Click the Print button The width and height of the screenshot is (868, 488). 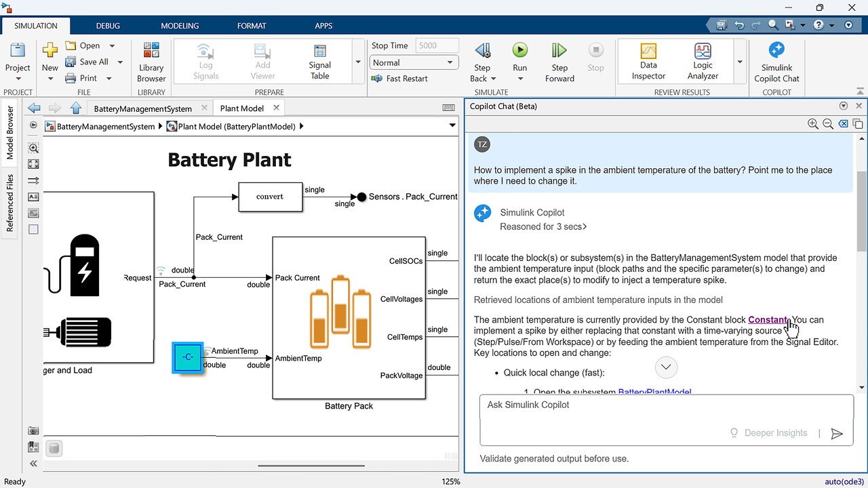point(81,78)
